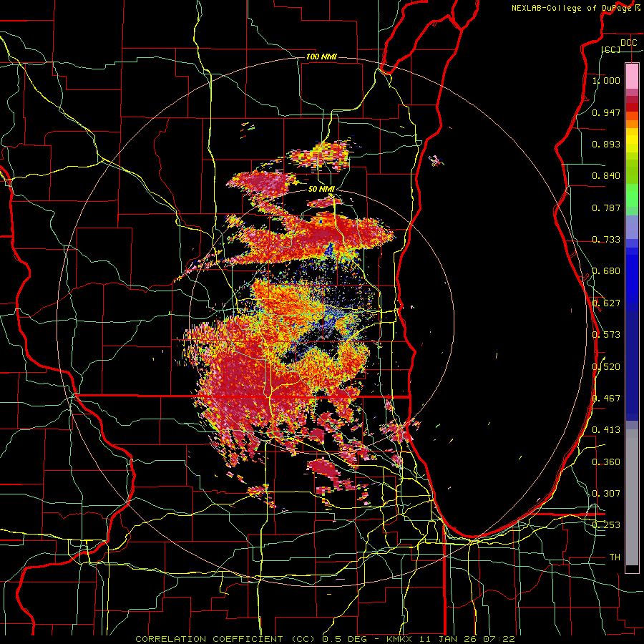The height and width of the screenshot is (644, 644).
Task: Select the 1.000 value on the color scale
Action: 606,80
